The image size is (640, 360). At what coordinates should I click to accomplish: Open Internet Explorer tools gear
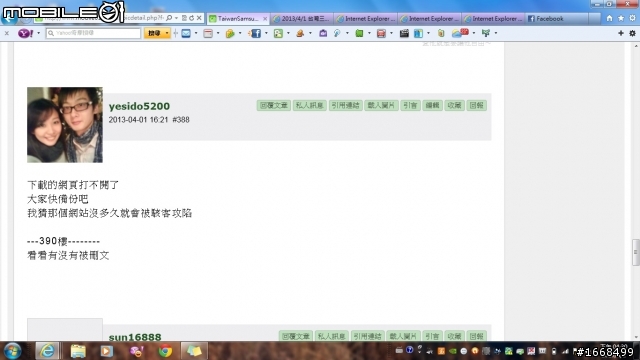pos(632,18)
